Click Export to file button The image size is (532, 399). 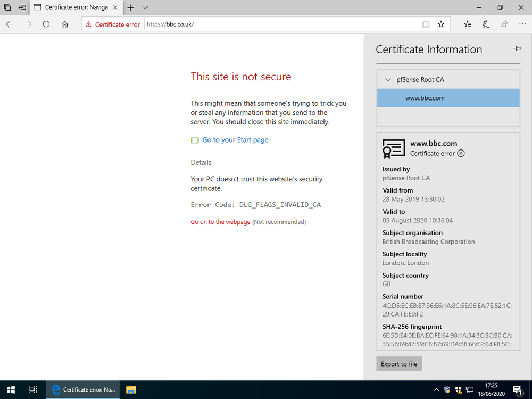tap(399, 364)
